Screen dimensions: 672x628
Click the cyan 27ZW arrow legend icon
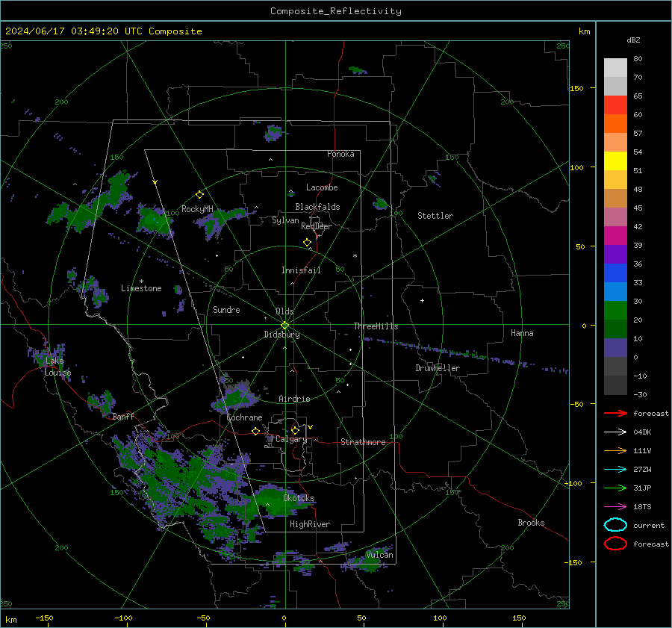[x=615, y=470]
